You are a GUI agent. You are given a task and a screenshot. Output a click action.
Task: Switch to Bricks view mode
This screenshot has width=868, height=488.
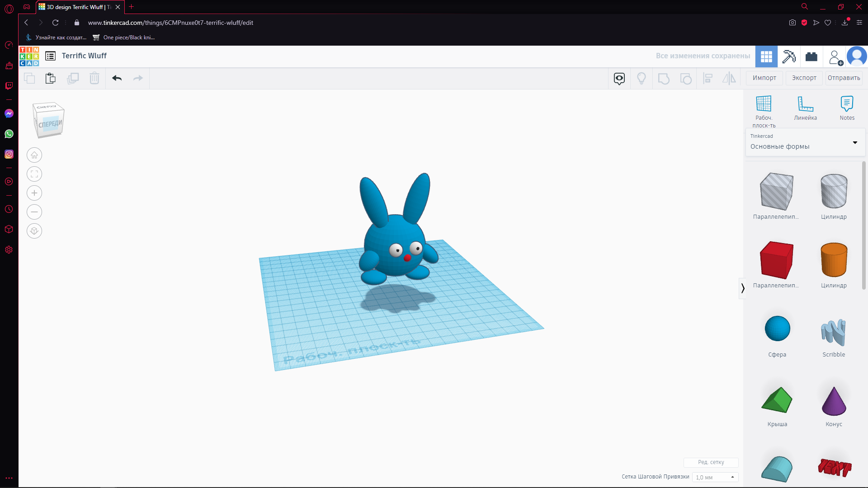pyautogui.click(x=811, y=56)
